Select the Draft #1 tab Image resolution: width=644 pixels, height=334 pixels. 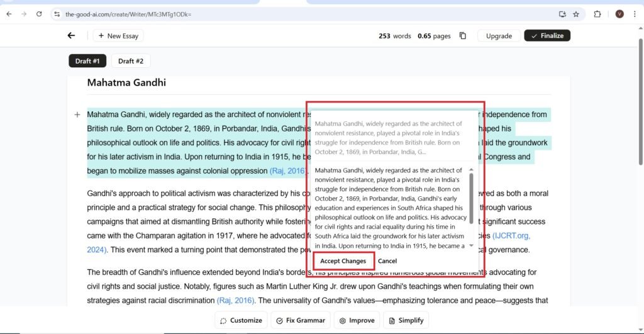click(x=87, y=61)
